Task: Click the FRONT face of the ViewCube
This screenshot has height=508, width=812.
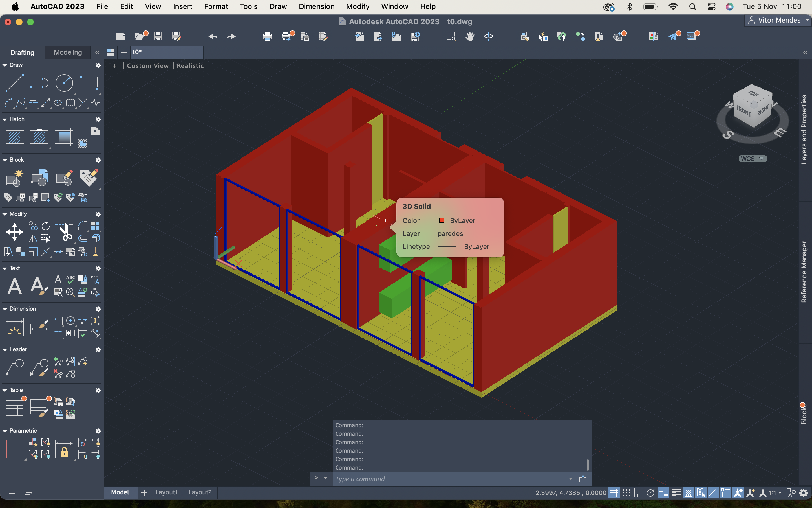Action: [x=743, y=111]
